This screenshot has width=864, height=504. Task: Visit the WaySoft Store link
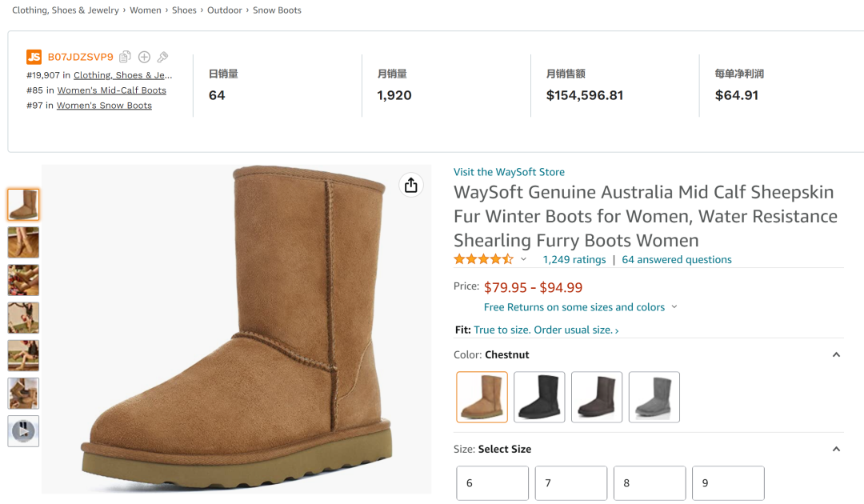pyautogui.click(x=509, y=172)
